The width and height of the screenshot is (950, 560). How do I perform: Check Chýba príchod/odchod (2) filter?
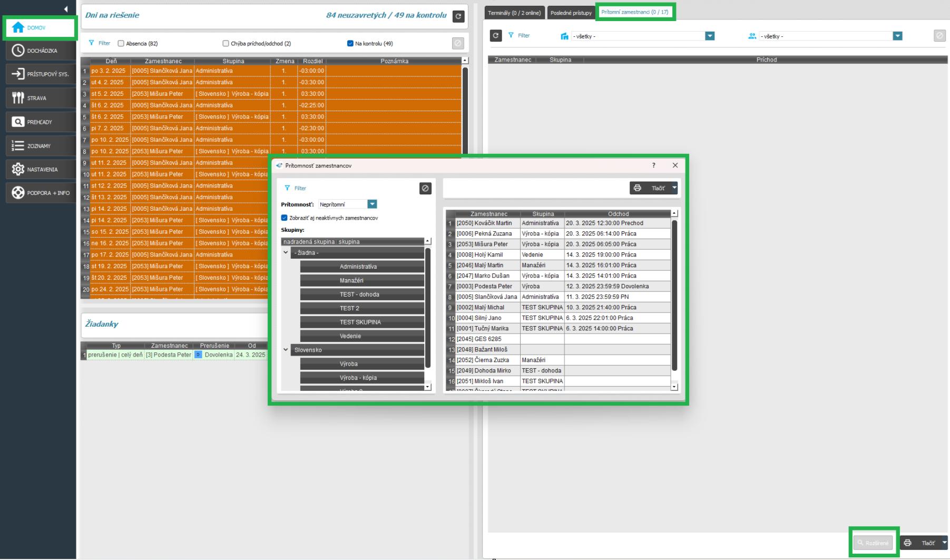tap(226, 44)
